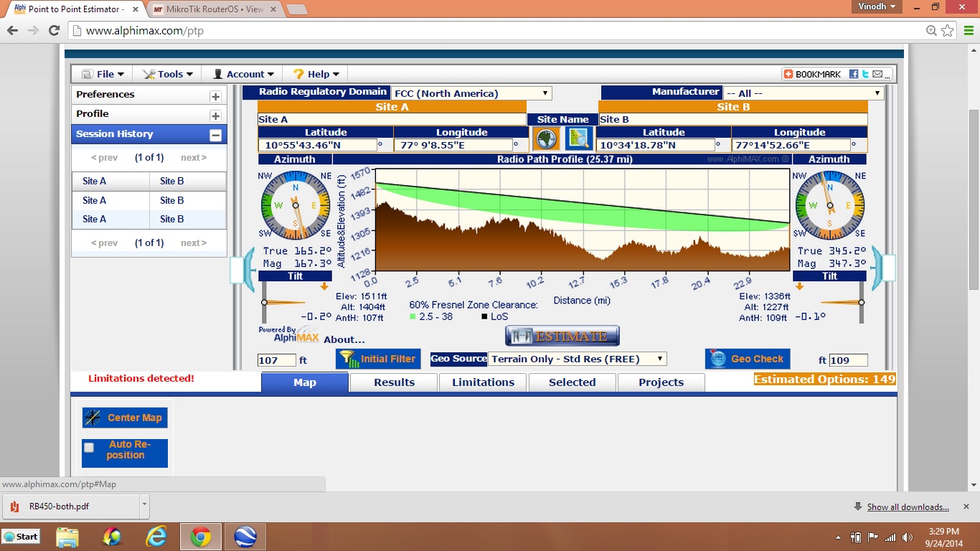Click the Site A longitude field
Image resolution: width=980 pixels, height=551 pixels.
(453, 145)
